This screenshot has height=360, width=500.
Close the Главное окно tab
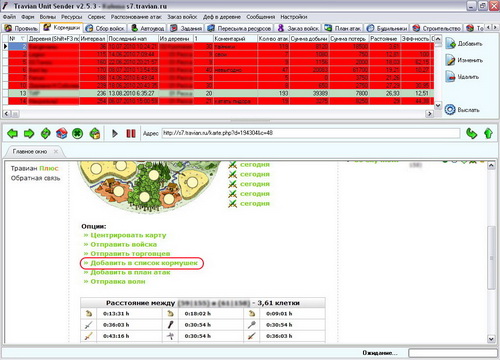[56, 151]
